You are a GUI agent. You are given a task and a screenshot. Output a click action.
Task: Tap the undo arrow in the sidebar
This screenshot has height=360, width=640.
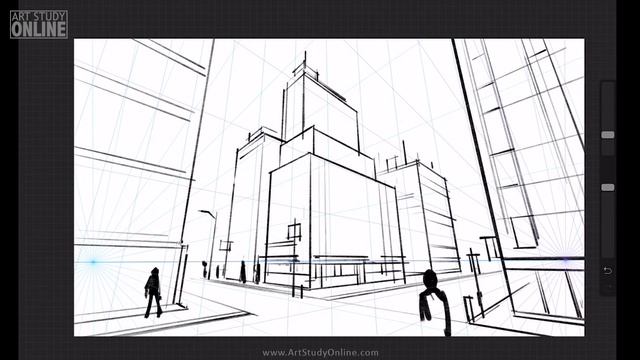tap(607, 271)
